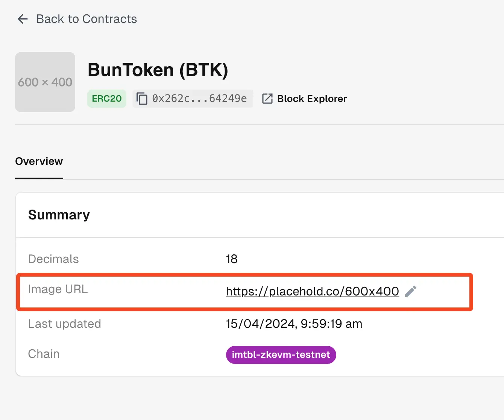504x420 pixels.
Task: Click the 600 x 400 placeholder thumbnail
Action: point(45,82)
